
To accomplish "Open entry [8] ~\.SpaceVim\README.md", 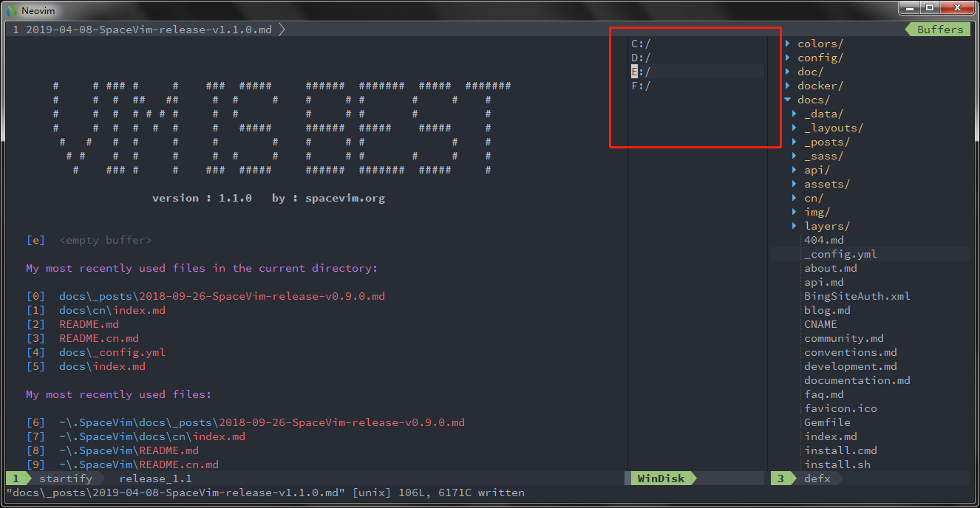I will pos(112,450).
